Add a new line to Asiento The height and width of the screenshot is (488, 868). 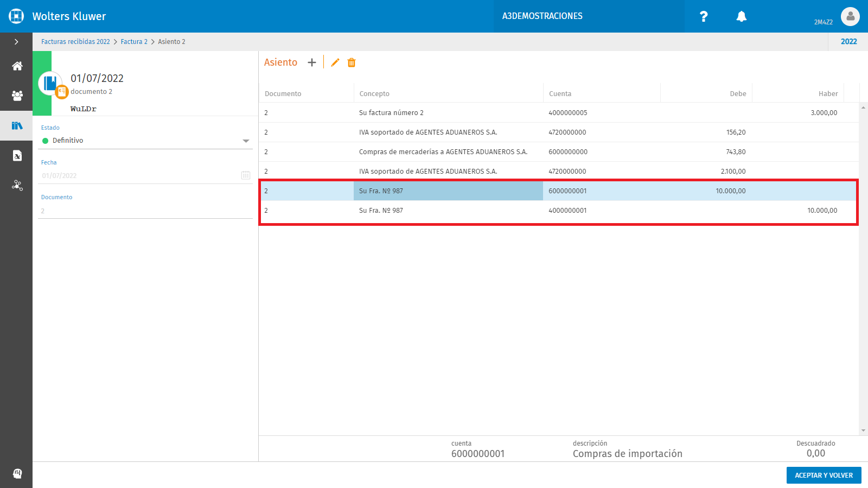point(312,62)
